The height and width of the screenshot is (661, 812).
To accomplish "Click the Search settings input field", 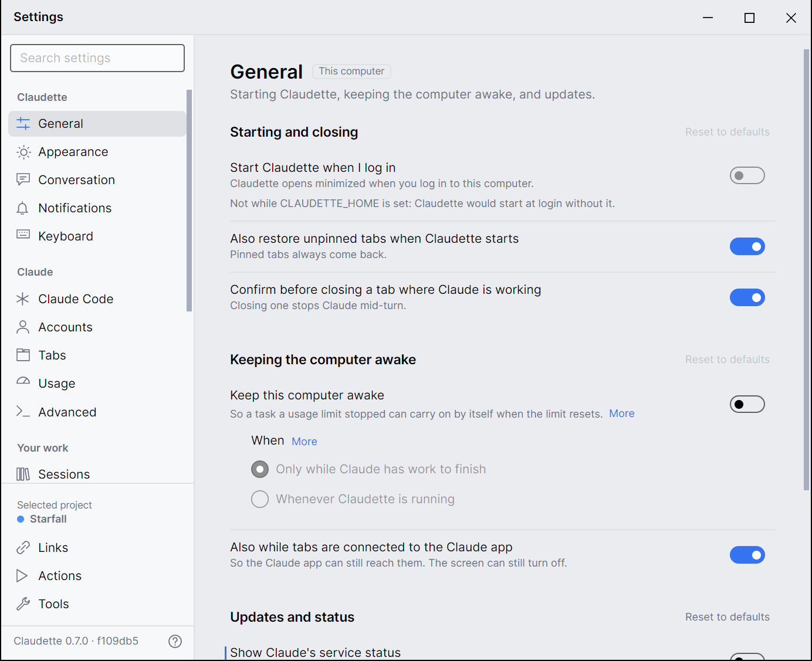I will [x=97, y=58].
